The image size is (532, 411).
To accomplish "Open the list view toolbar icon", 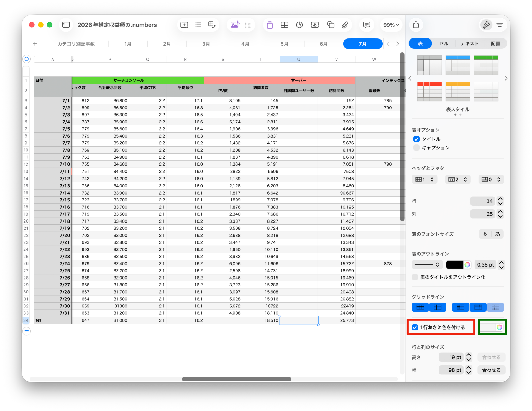I will click(198, 25).
